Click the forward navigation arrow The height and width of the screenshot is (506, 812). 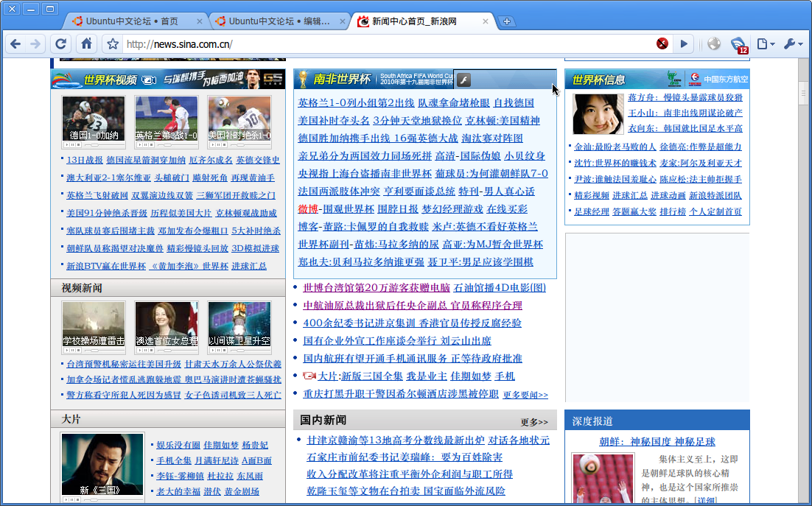tap(35, 44)
